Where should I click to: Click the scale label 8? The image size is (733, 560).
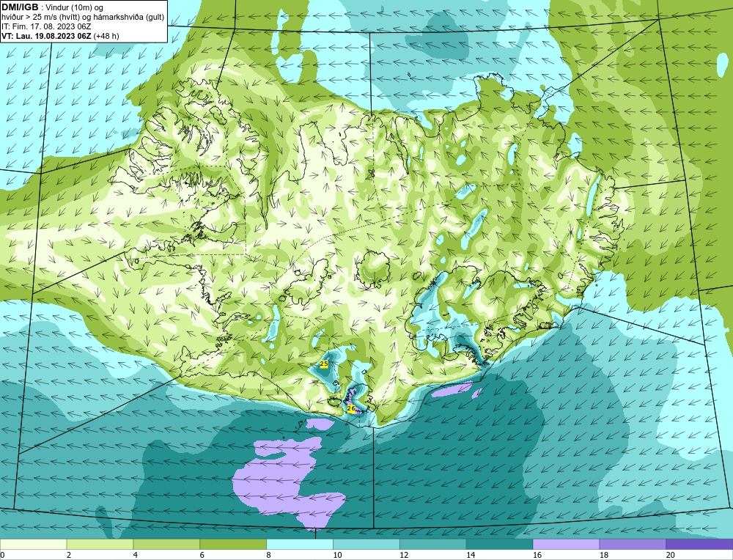269,555
